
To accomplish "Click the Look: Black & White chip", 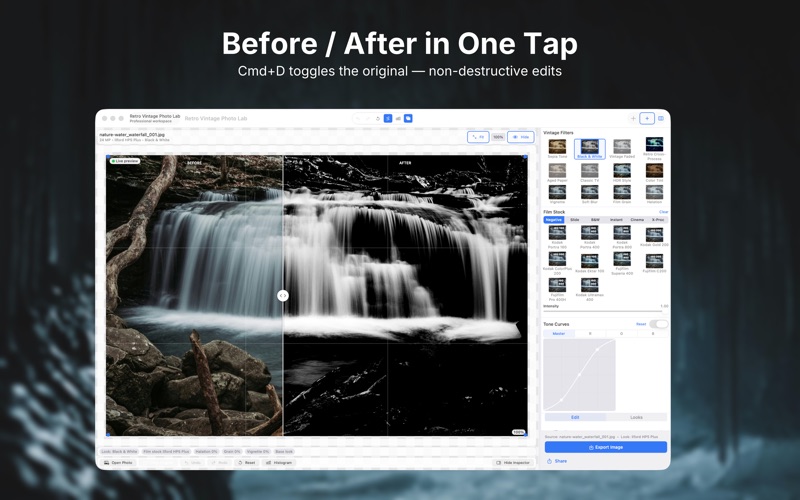I will point(119,452).
